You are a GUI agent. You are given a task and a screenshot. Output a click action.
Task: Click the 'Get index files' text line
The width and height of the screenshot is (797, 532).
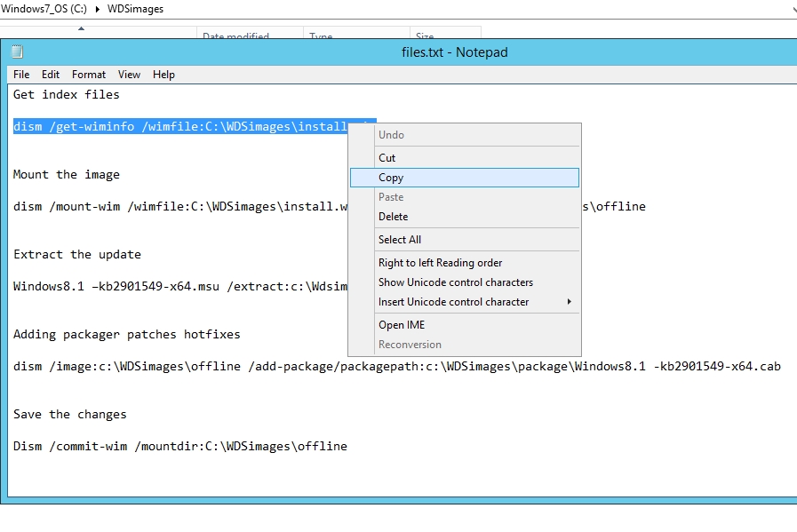pyautogui.click(x=67, y=94)
